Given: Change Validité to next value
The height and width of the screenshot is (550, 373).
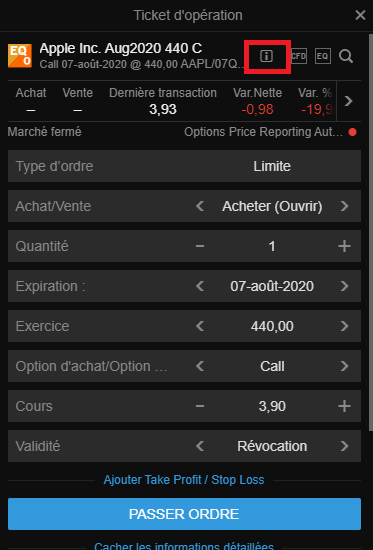Looking at the screenshot, I should [345, 446].
